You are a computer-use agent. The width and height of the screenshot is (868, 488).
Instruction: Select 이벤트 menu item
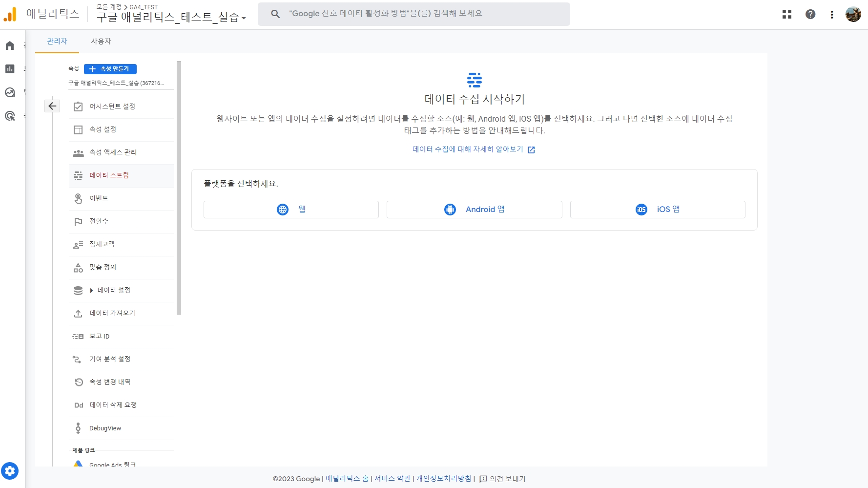[x=122, y=198]
